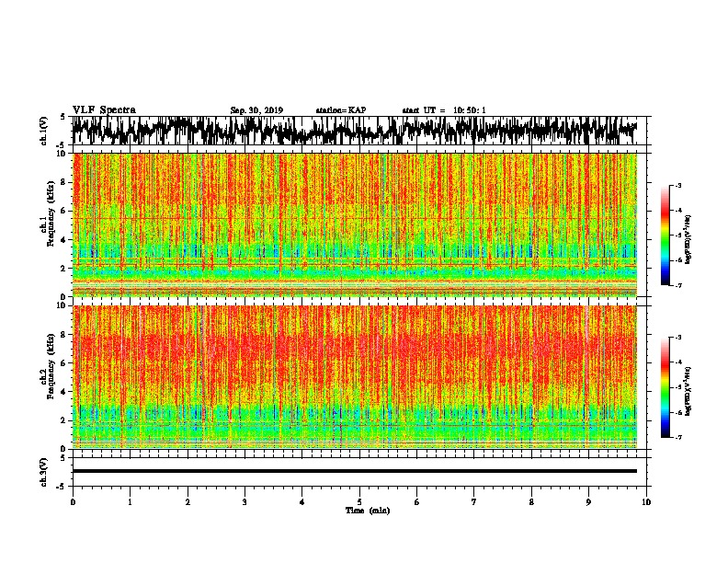Click the "Time (min)" axis label
The height and width of the screenshot is (563, 728).
pyautogui.click(x=368, y=511)
